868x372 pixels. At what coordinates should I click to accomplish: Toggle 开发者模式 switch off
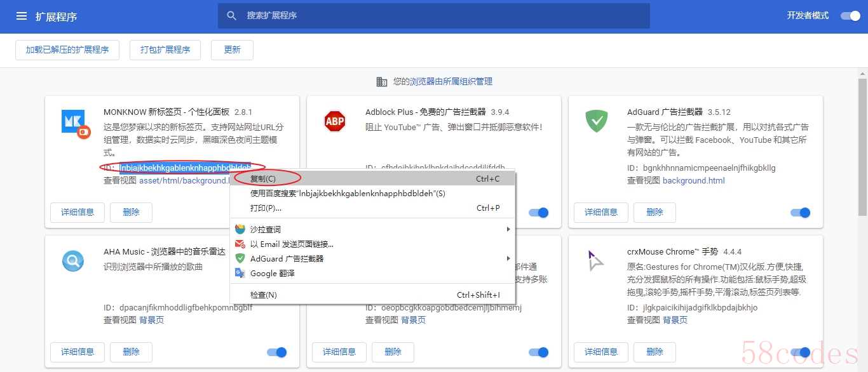(850, 16)
